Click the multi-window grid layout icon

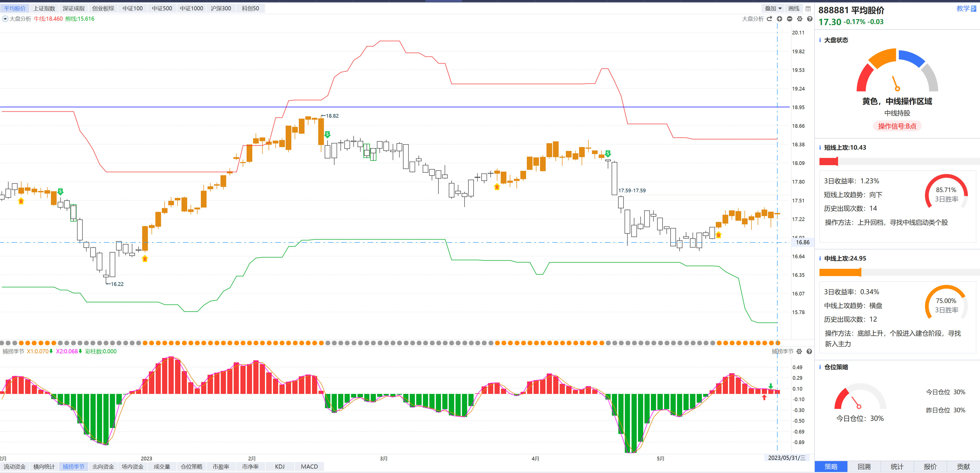click(808, 9)
